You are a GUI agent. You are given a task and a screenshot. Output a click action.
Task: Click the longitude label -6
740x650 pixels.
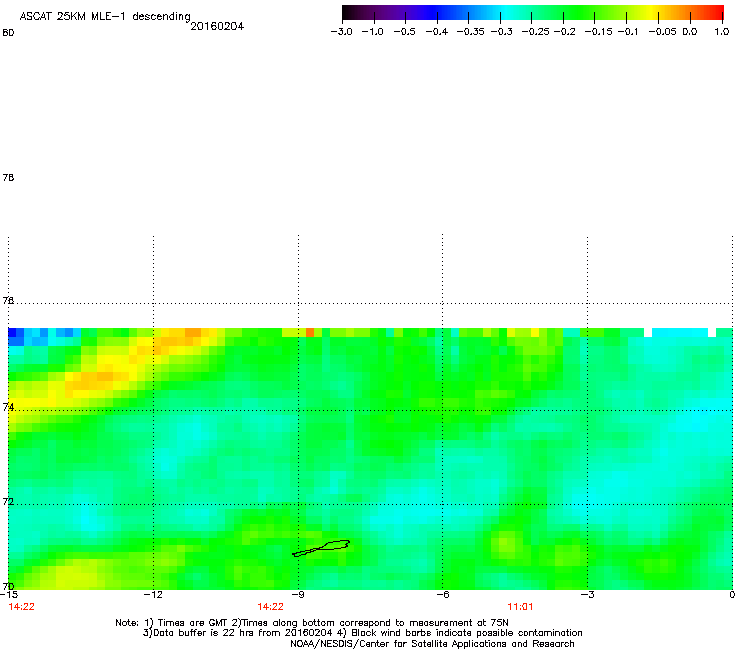tap(443, 595)
